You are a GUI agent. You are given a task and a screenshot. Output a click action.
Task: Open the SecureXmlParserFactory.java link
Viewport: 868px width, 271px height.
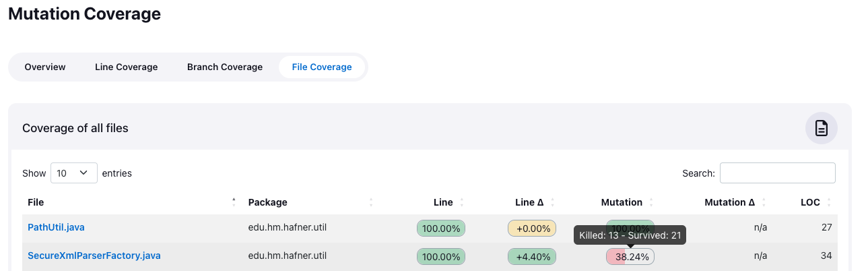(94, 256)
